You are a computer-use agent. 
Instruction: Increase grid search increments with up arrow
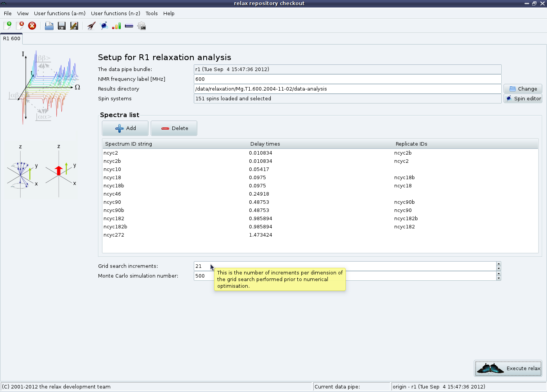click(x=499, y=264)
